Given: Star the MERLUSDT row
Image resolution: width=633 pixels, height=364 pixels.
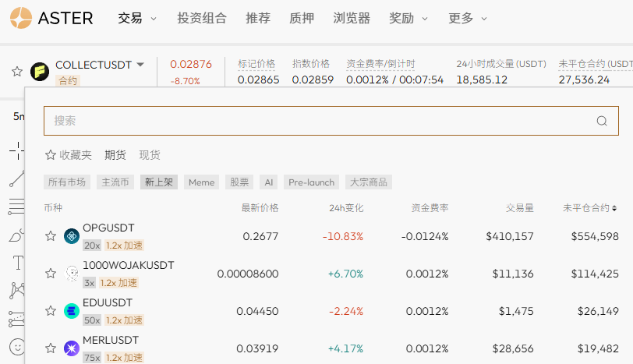Looking at the screenshot, I should pos(51,348).
